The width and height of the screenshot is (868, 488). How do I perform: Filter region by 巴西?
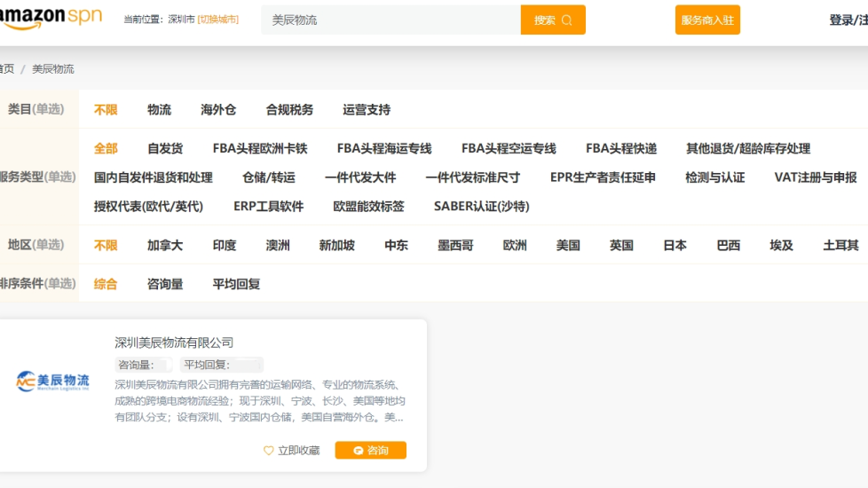(728, 245)
